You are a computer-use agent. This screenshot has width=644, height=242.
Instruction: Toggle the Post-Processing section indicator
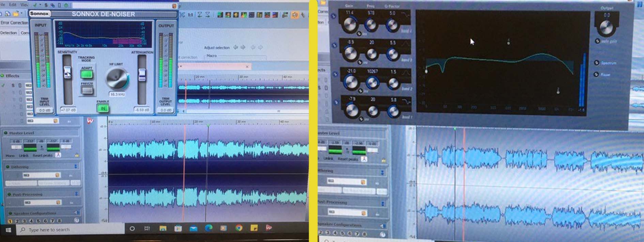[x=9, y=194]
